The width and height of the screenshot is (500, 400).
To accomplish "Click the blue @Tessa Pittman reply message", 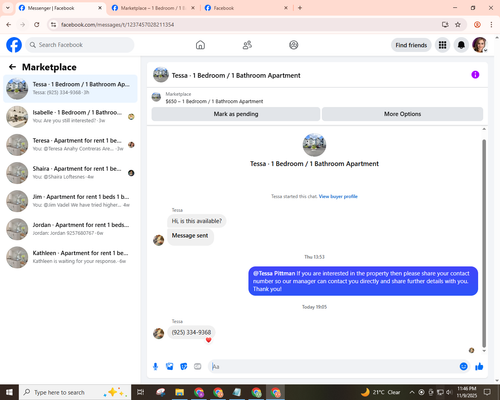I will pyautogui.click(x=363, y=281).
